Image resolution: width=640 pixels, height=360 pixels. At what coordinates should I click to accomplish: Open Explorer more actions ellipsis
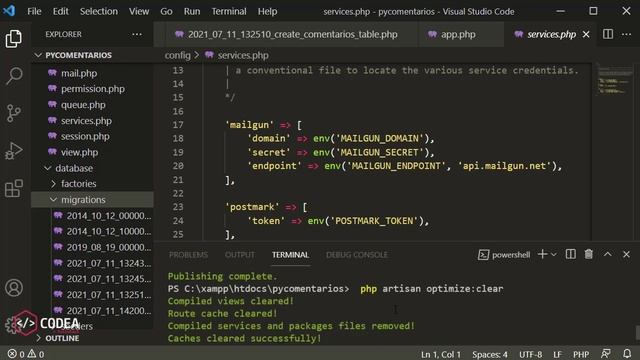[x=137, y=34]
